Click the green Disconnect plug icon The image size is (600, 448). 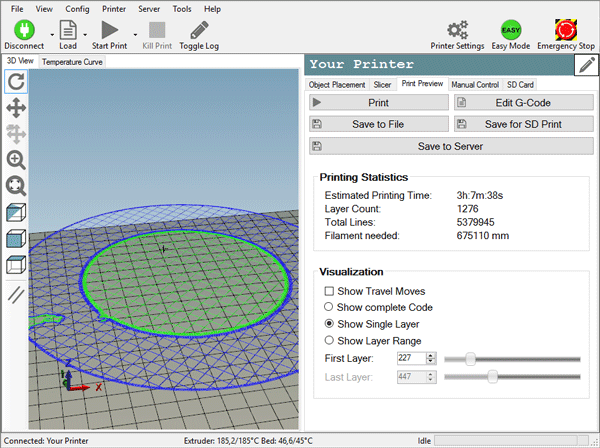click(x=24, y=29)
